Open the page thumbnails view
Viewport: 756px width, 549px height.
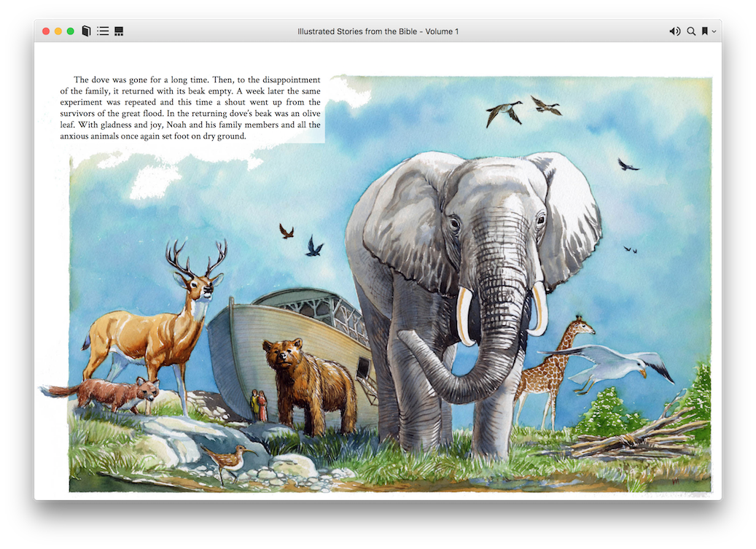(119, 31)
